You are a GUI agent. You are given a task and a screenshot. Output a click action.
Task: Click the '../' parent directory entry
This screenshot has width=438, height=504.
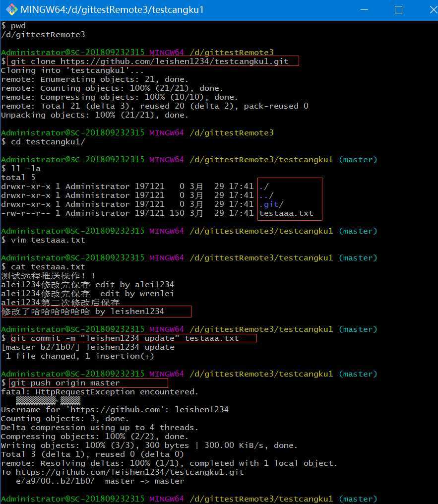(x=266, y=195)
